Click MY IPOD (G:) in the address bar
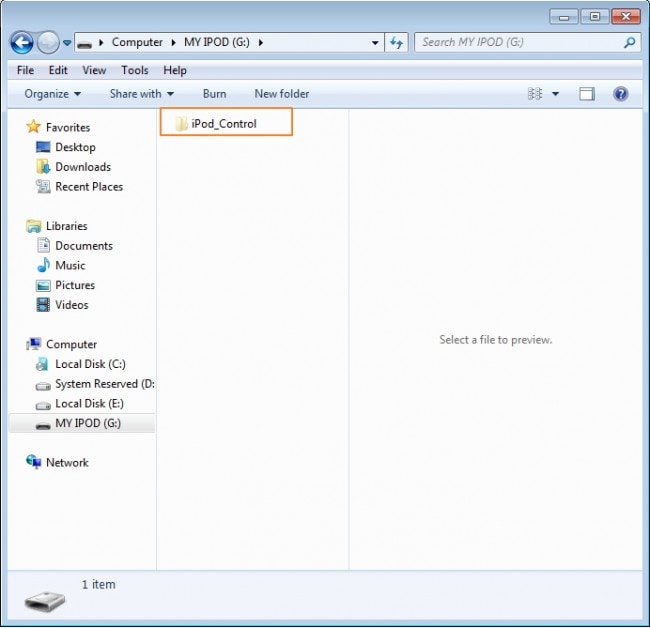Viewport: 650px width, 628px height. coord(217,42)
